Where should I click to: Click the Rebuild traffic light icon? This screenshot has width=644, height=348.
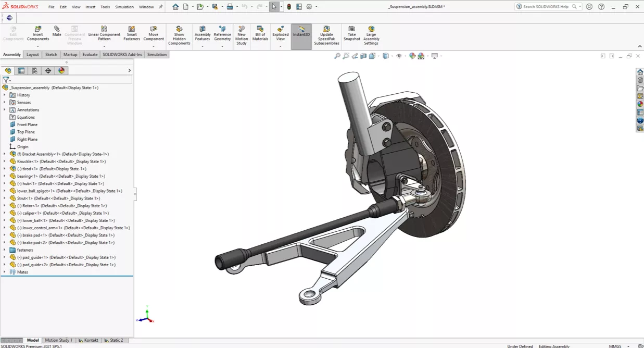(289, 7)
